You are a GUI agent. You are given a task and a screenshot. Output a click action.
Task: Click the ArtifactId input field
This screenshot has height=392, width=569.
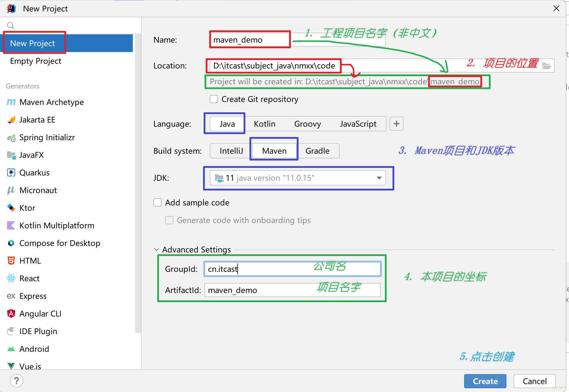[292, 290]
